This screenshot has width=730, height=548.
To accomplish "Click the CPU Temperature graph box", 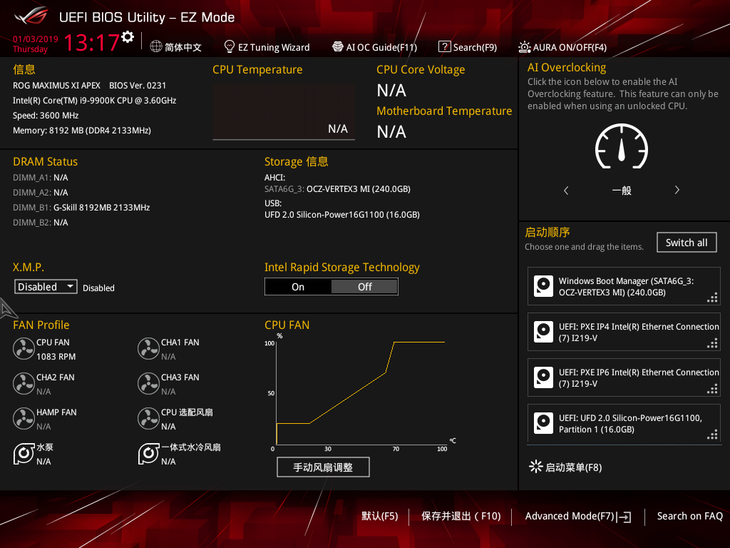I will click(x=284, y=112).
